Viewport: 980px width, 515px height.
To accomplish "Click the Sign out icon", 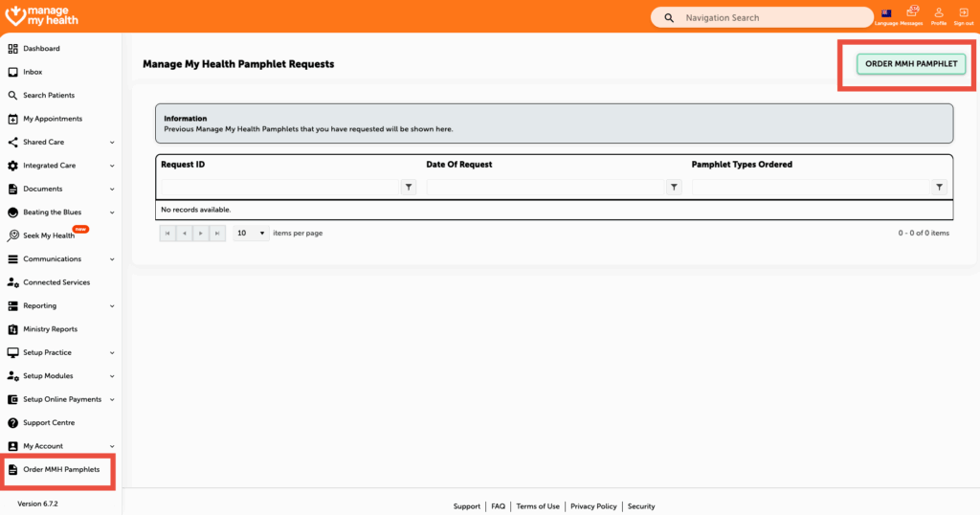I will [x=963, y=14].
